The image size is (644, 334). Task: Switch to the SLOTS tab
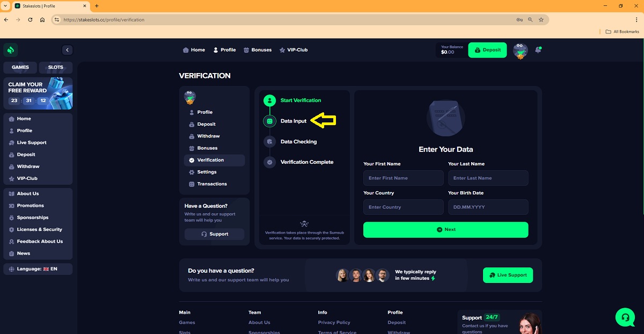(x=56, y=68)
